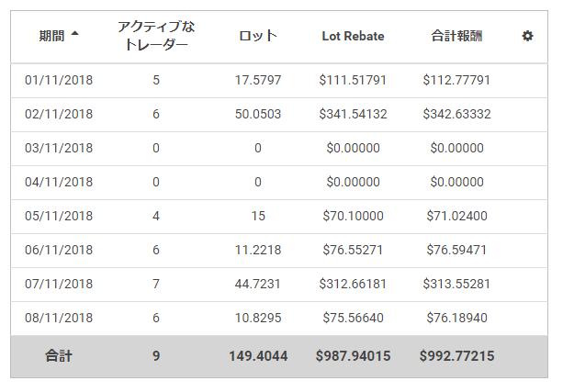Image resolution: width=563 pixels, height=392 pixels.
Task: Sort by 期間 column header
Action: [51, 36]
